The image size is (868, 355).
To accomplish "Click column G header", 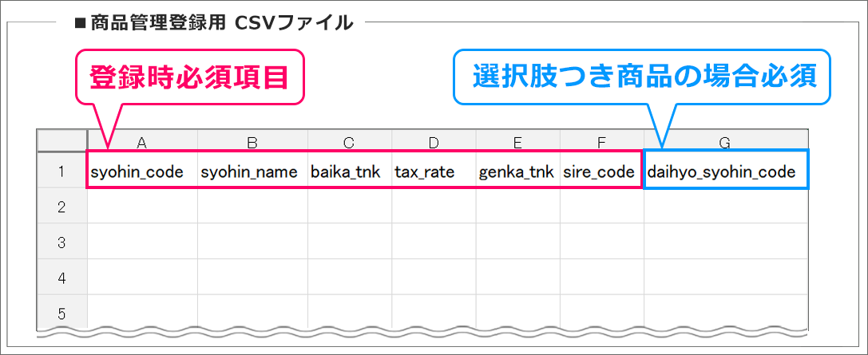I will 725,142.
